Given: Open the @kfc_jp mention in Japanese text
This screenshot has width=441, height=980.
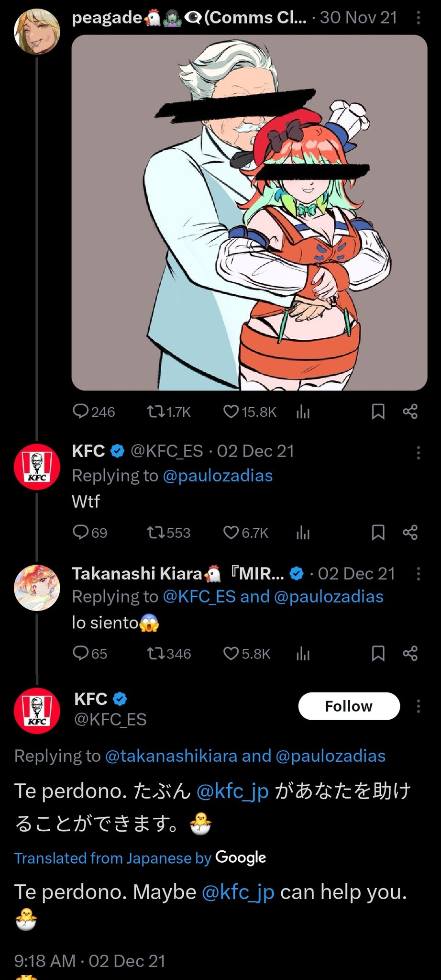Looking at the screenshot, I should point(232,791).
